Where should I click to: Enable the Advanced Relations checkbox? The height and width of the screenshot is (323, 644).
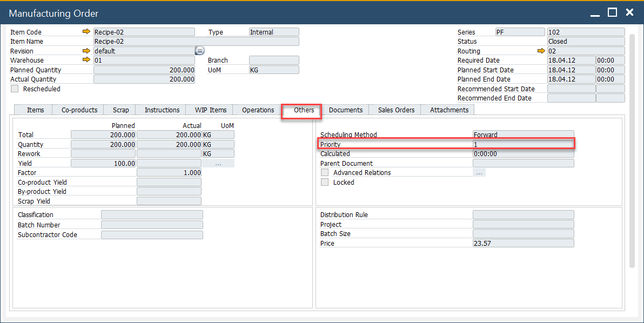pyautogui.click(x=325, y=173)
